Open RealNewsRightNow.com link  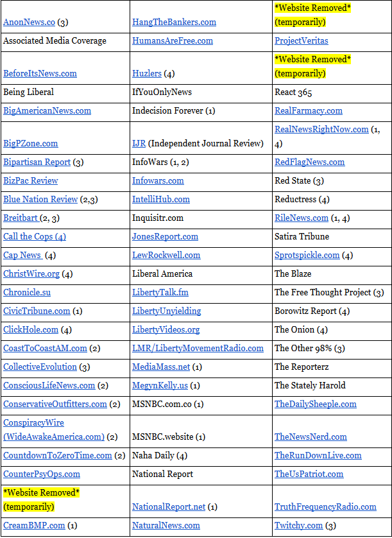tap(321, 129)
